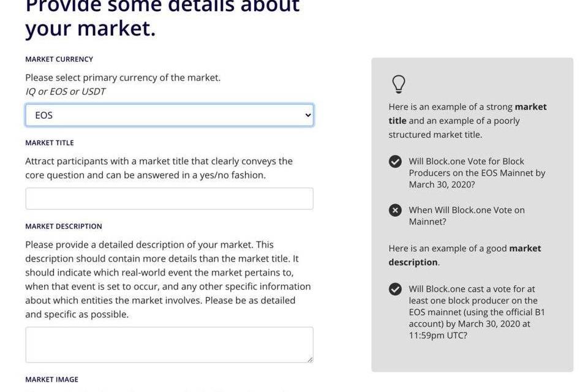The width and height of the screenshot is (588, 392).
Task: Click the poor example 'When Will Block.one Vote on Mainnet?'
Action: tap(467, 216)
